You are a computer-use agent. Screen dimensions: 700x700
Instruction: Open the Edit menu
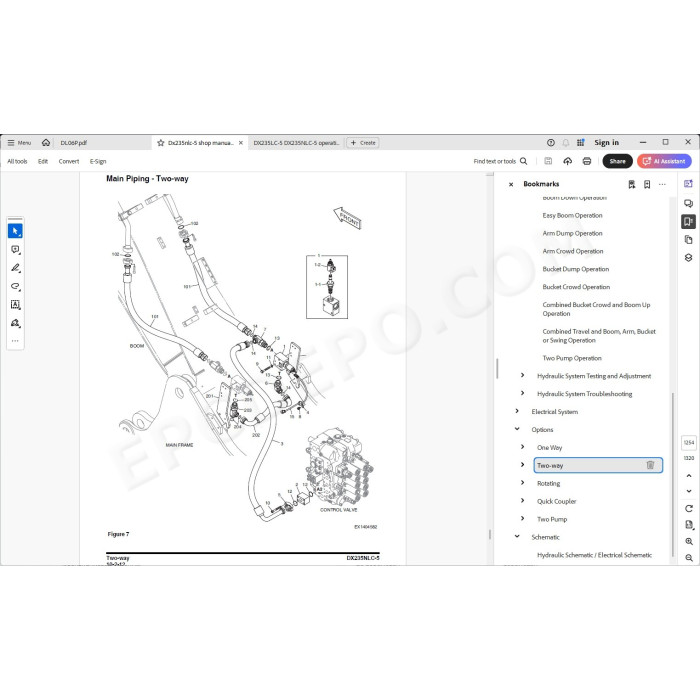coord(43,161)
